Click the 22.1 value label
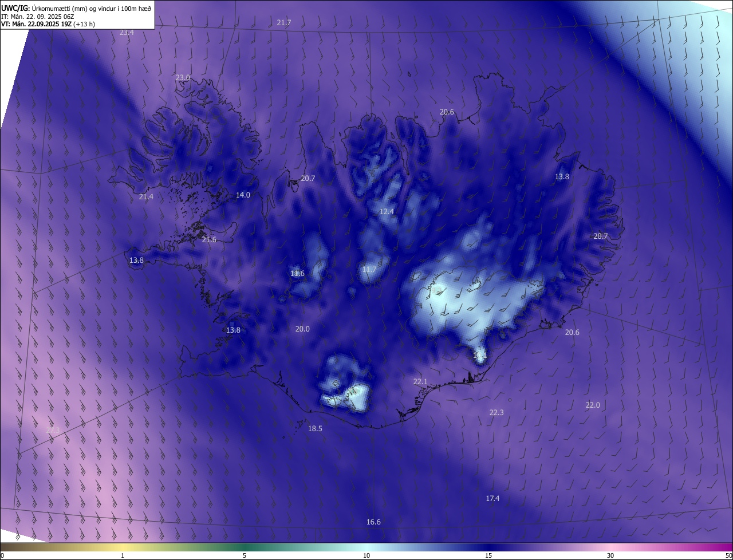The image size is (733, 560). [420, 382]
